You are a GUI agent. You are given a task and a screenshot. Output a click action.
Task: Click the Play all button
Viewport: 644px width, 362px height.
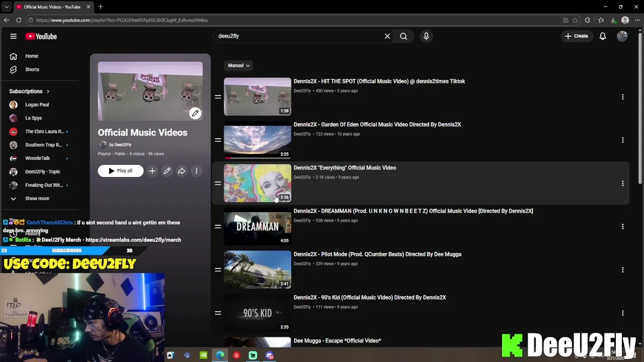point(121,171)
